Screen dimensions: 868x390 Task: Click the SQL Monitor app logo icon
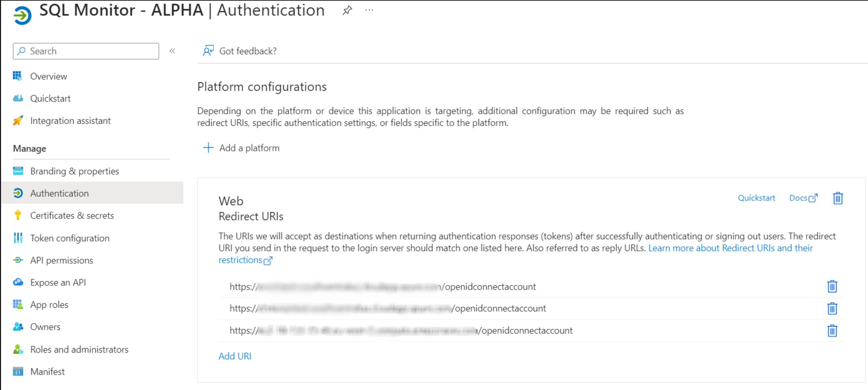point(22,15)
